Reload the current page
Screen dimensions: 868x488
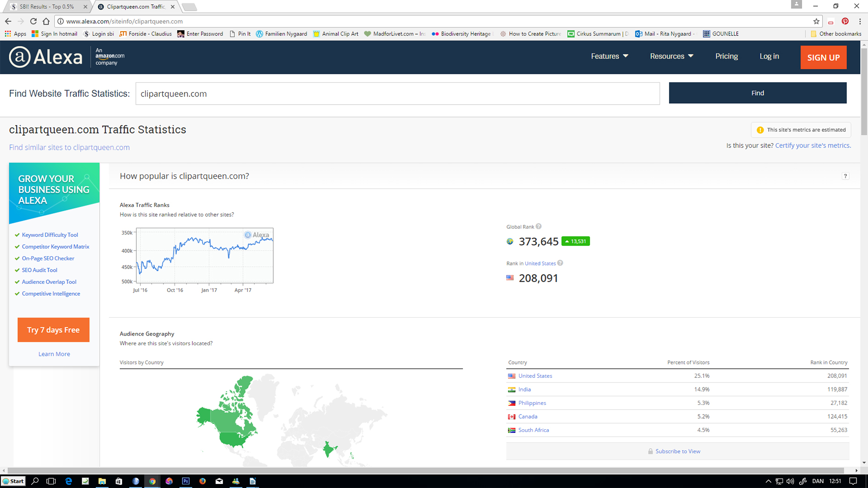33,21
